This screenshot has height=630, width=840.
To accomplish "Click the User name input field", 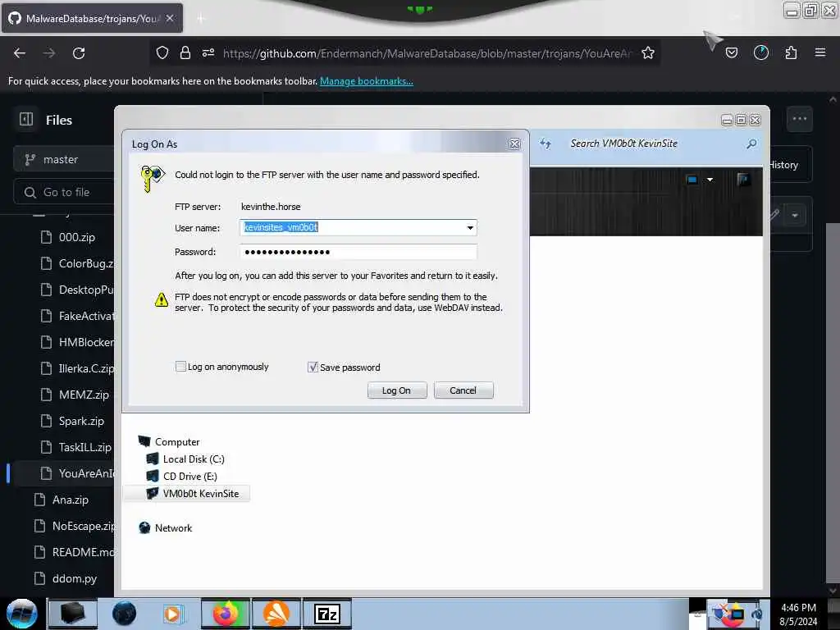I will [x=358, y=228].
